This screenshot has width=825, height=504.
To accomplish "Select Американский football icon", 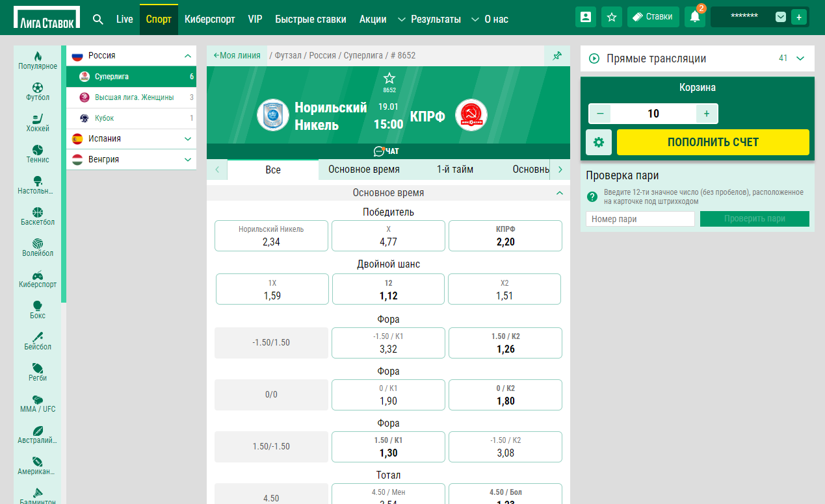I will coord(38,461).
